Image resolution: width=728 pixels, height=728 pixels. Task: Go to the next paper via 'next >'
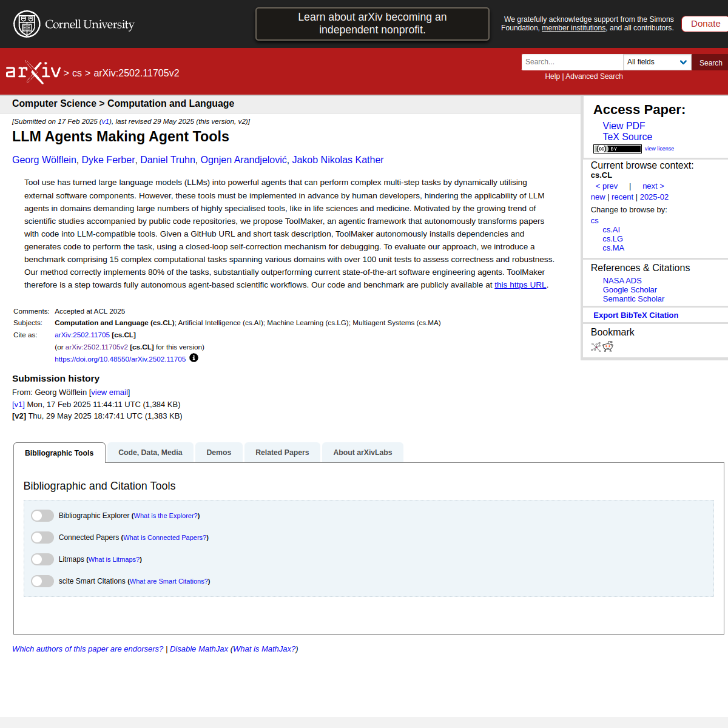click(653, 186)
